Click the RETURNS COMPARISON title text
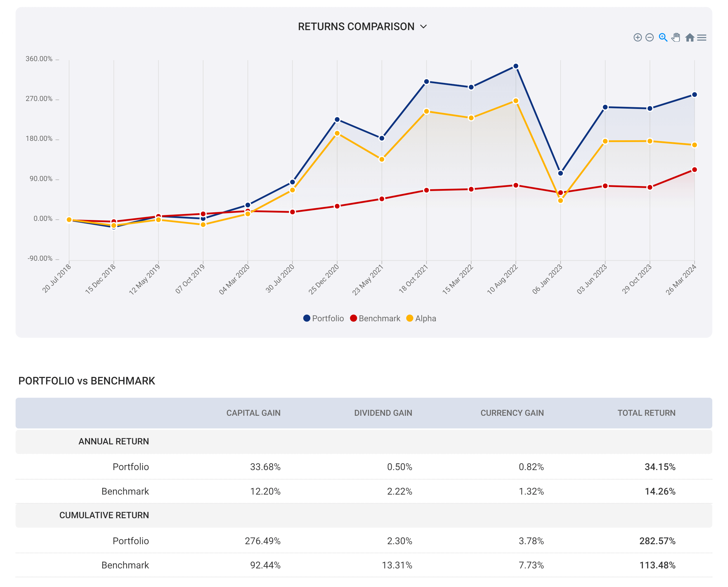 coord(356,27)
